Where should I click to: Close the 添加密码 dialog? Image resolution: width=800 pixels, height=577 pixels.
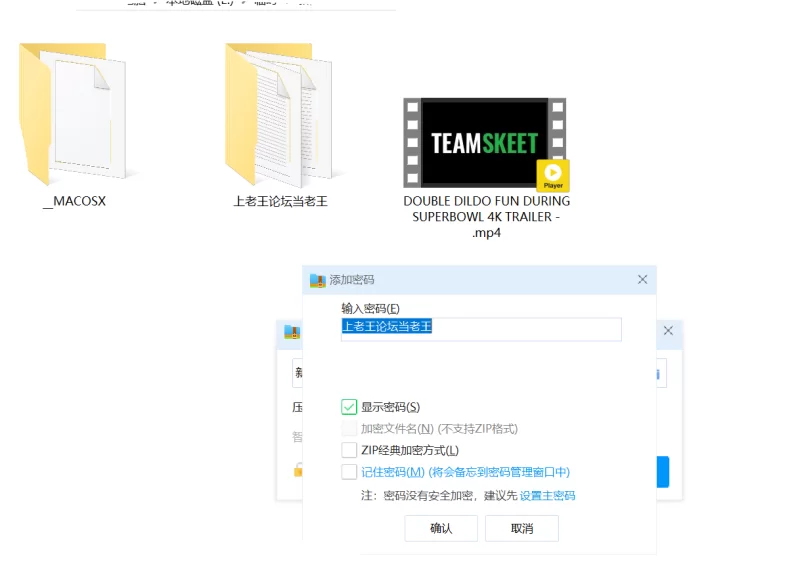642,280
